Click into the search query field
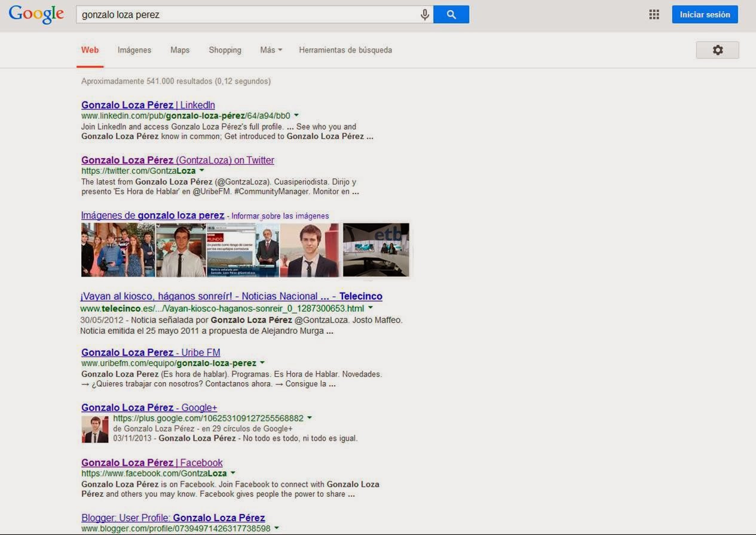 coord(245,15)
